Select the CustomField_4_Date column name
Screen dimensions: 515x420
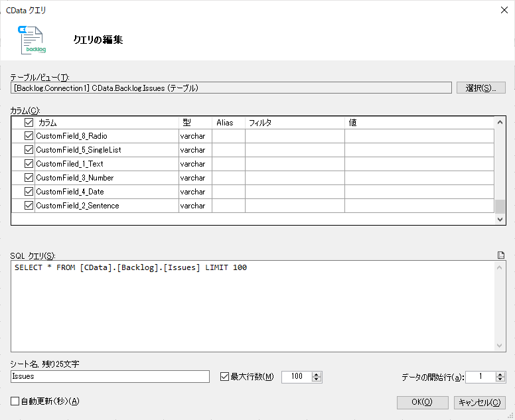70,192
